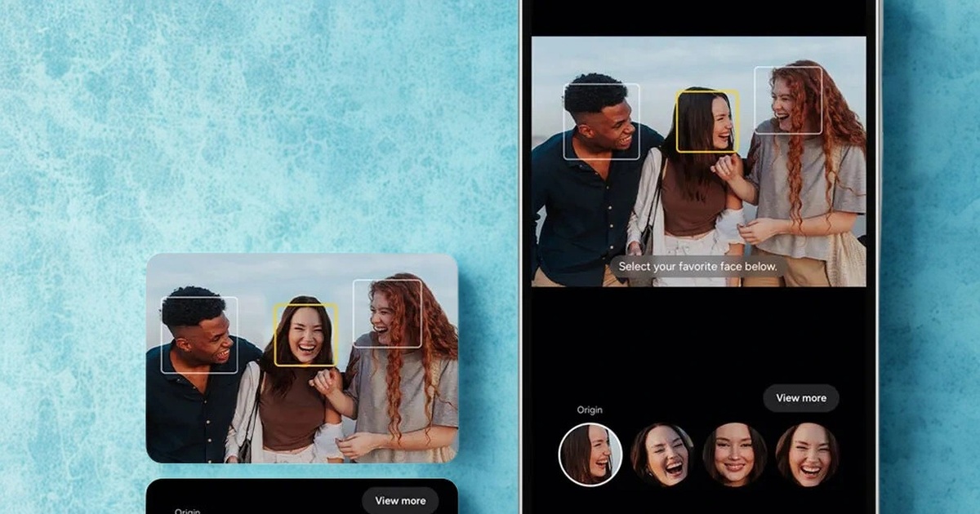Viewport: 980px width, 514px height.
Task: Choose the second face option with wide laugh
Action: coord(662,454)
